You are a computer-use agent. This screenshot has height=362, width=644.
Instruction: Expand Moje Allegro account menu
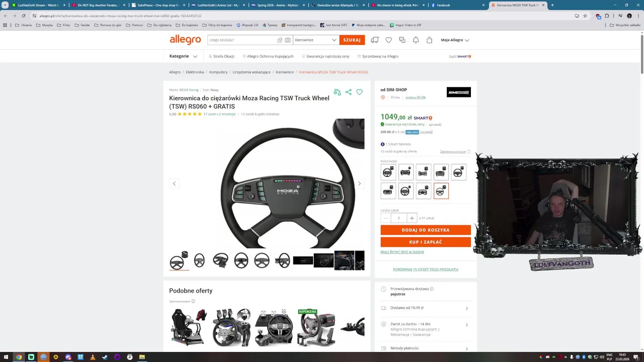455,40
